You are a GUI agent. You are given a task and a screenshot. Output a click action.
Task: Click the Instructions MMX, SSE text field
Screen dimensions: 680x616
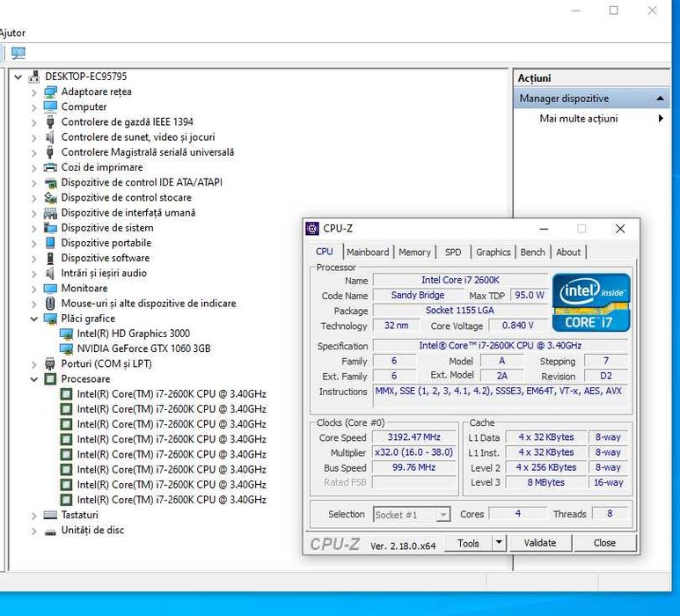pos(501,396)
